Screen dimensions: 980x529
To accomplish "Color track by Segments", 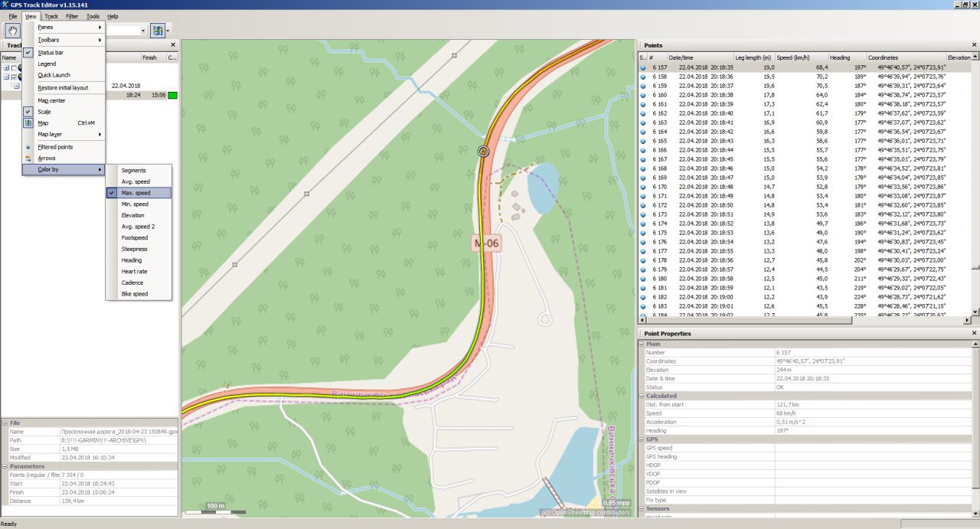I will (x=139, y=170).
